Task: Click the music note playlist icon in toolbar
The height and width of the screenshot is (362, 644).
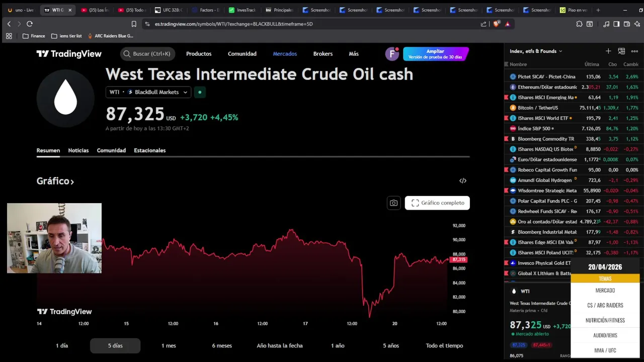Action: [606, 24]
